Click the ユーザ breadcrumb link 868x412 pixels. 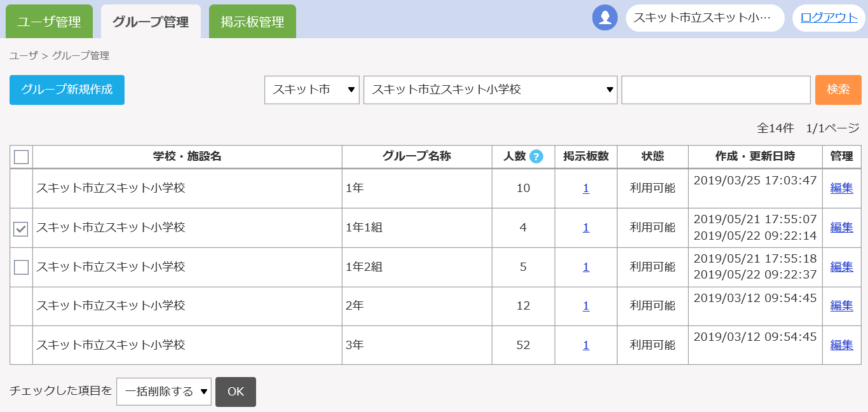point(24,56)
